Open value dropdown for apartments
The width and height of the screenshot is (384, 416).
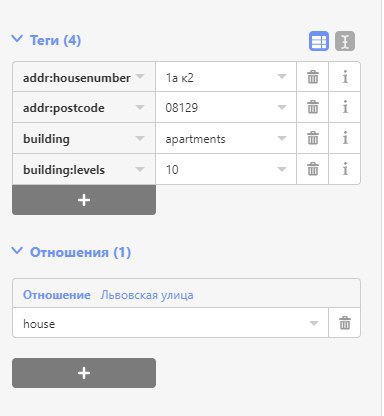[x=282, y=139]
